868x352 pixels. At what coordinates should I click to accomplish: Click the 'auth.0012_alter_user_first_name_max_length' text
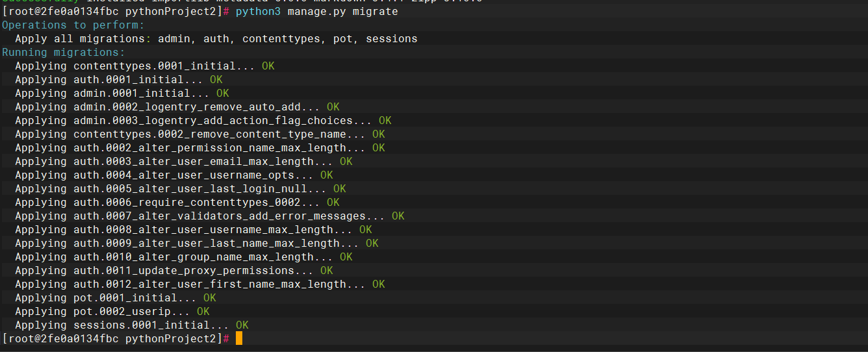click(210, 284)
